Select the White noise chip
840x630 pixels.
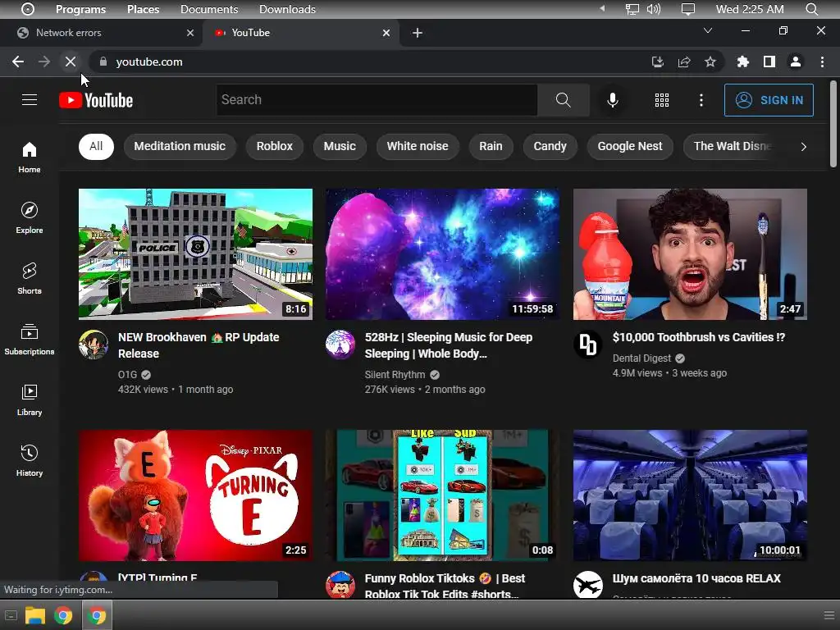click(x=418, y=146)
